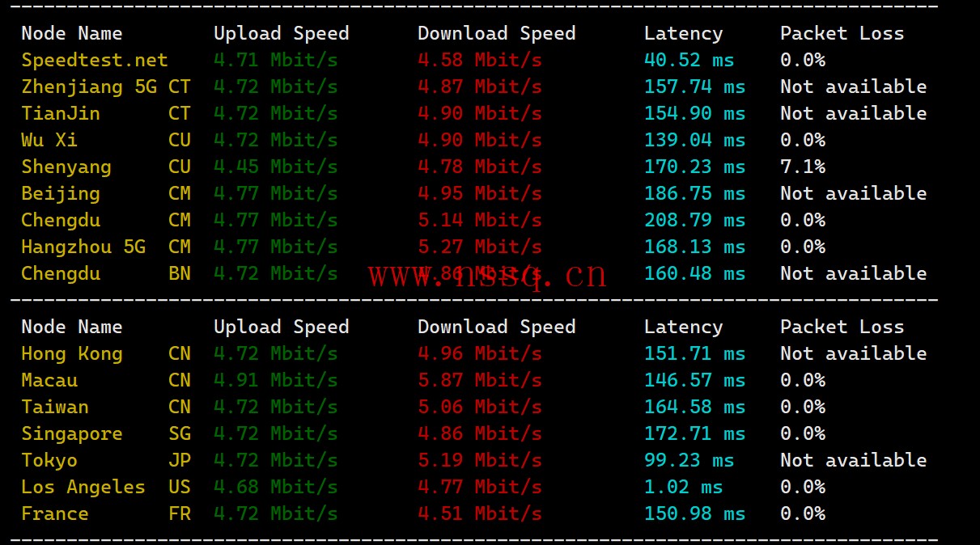Viewport: 980px width, 545px height.
Task: Click the www.nssq.cn watermark link
Action: [x=487, y=276]
